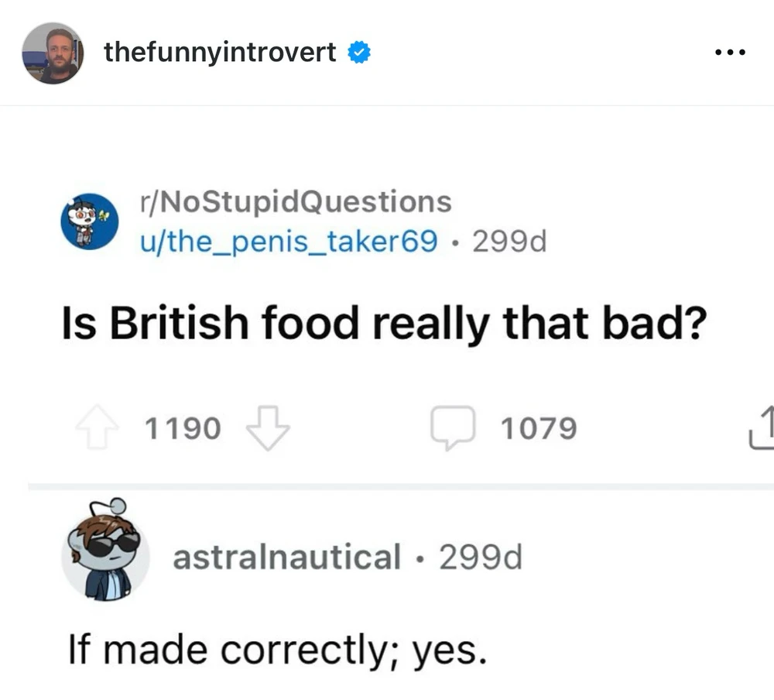Open the post author's u/ username link
774x700 pixels.
pos(288,242)
